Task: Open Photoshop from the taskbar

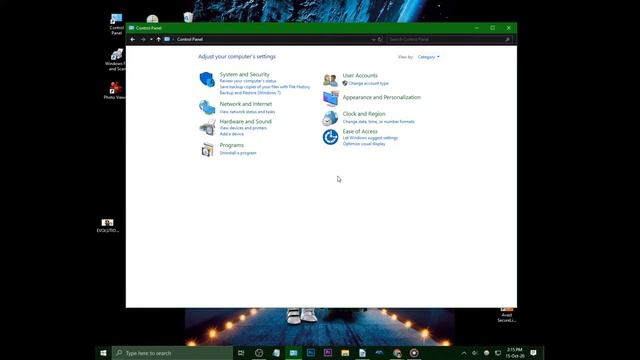Action: 311,353
